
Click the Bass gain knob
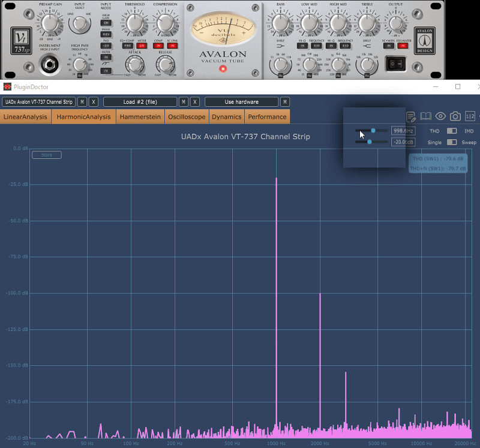click(x=280, y=23)
